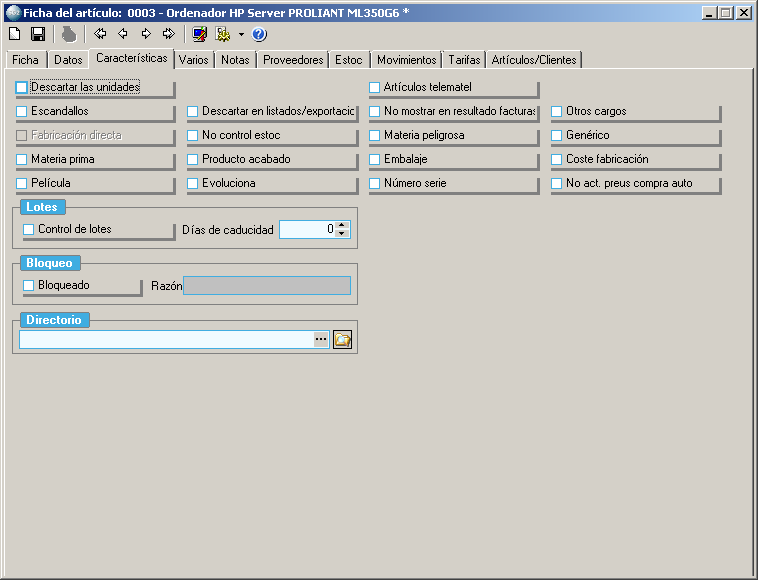Expand the dropdown arrow beside gear icon
This screenshot has height=580, width=758.
coord(241,34)
